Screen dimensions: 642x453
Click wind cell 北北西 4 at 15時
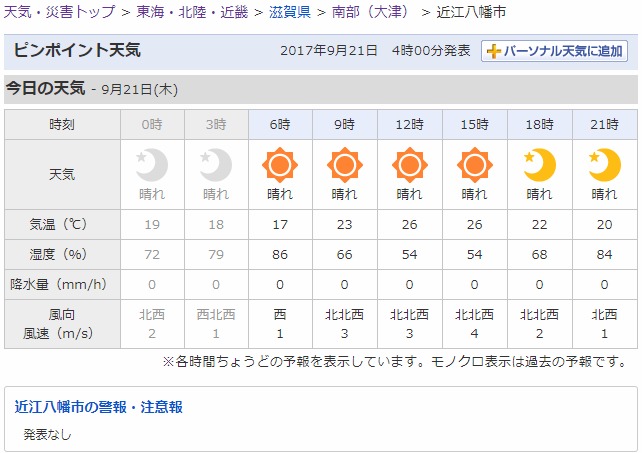(x=475, y=324)
